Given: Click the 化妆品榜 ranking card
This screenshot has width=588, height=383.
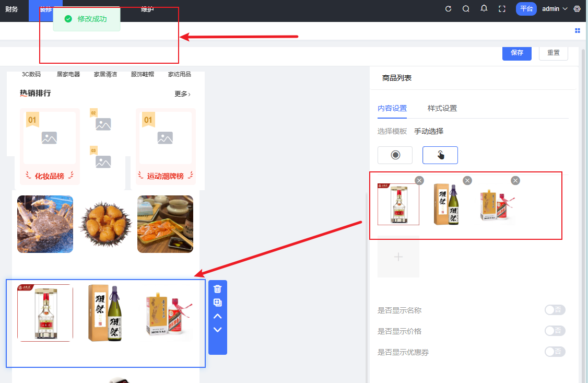Looking at the screenshot, I should [50, 146].
